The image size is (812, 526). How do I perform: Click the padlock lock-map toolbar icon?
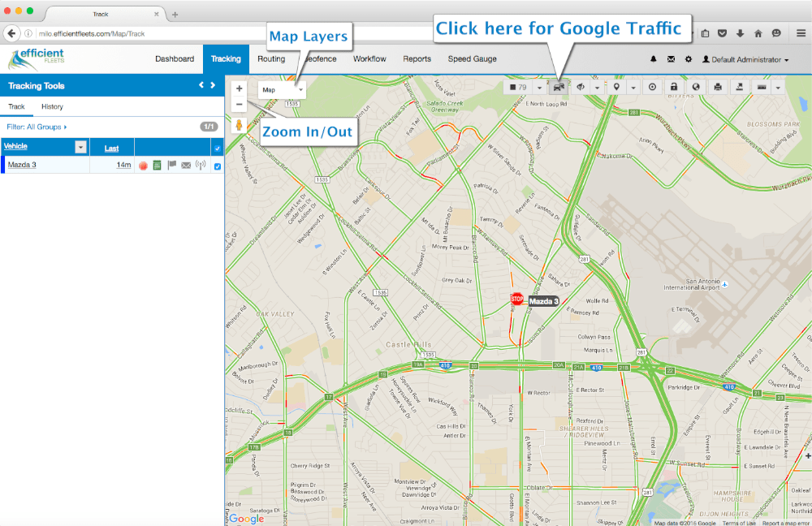[x=674, y=87]
